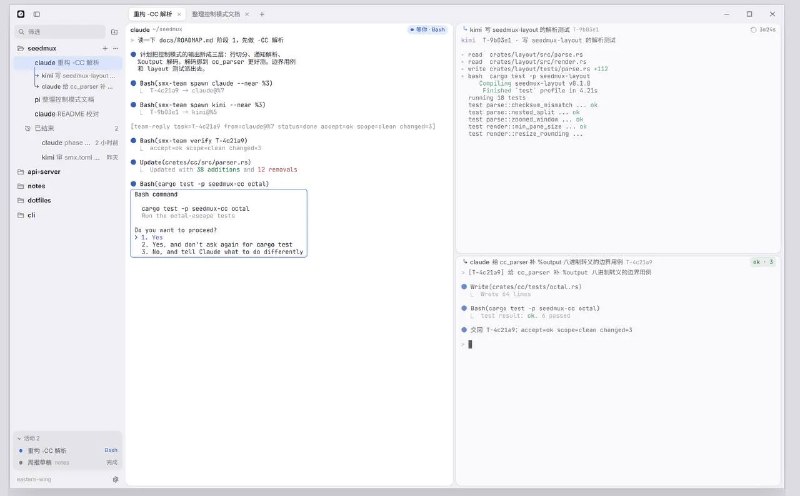Screen dimensions: 800x496
Task: Open the three-dot menu on the seedmux row
Action: 115,48
